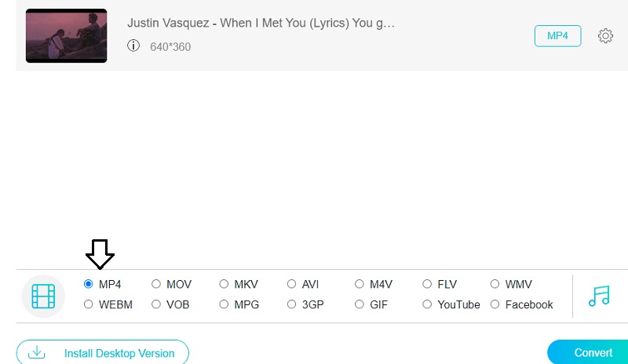Choose M4V output format
This screenshot has height=364, width=628.
tap(360, 284)
